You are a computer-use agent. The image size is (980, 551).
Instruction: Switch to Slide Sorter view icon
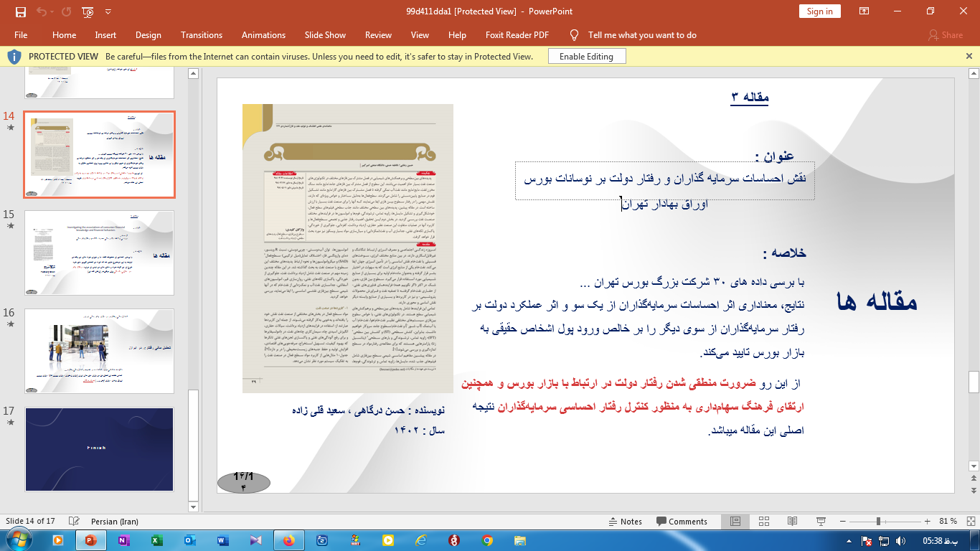[763, 522]
